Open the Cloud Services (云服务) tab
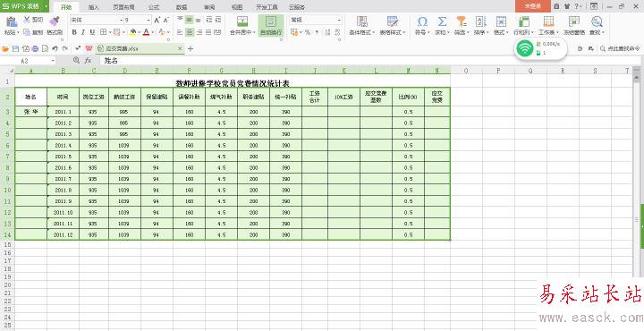This screenshot has height=331, width=644. click(x=297, y=7)
